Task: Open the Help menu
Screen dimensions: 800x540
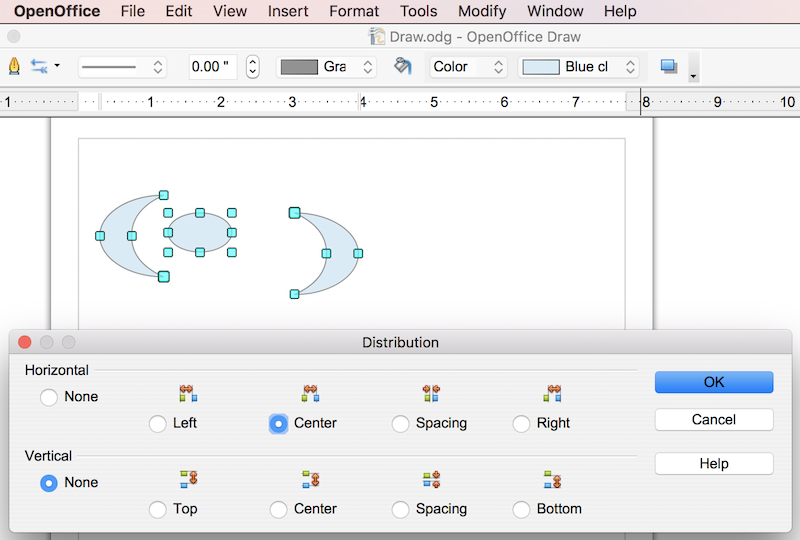Action: pyautogui.click(x=620, y=11)
